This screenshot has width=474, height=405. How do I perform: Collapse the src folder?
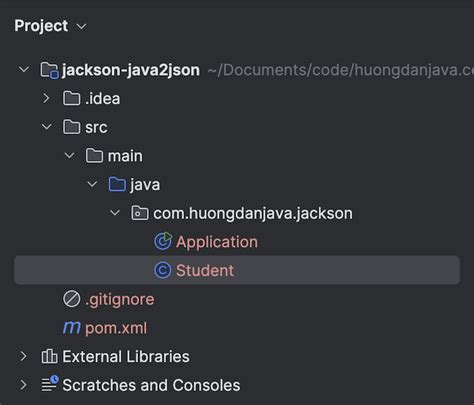[x=47, y=127]
